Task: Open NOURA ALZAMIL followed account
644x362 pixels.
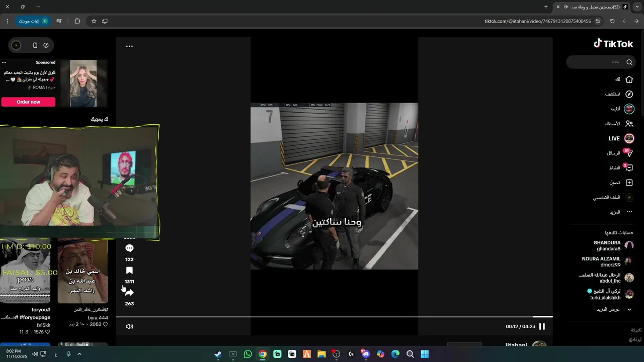Action: point(608,262)
